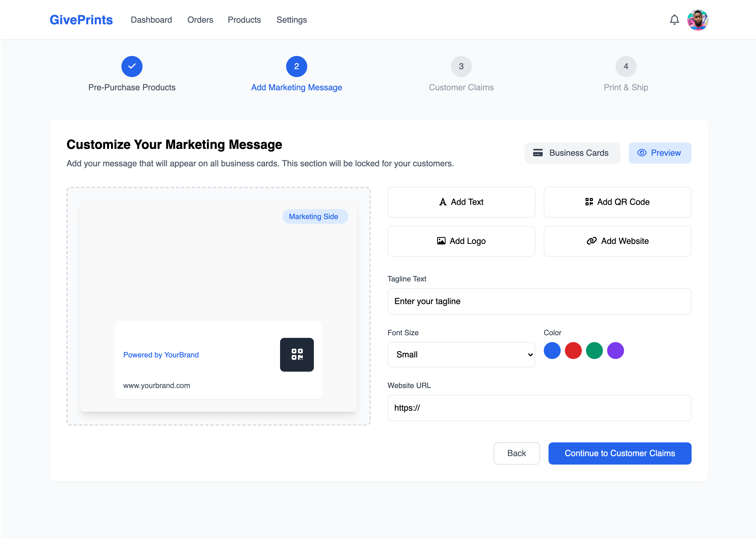Click the step 2 circle
Image resolution: width=756 pixels, height=539 pixels.
(x=296, y=66)
